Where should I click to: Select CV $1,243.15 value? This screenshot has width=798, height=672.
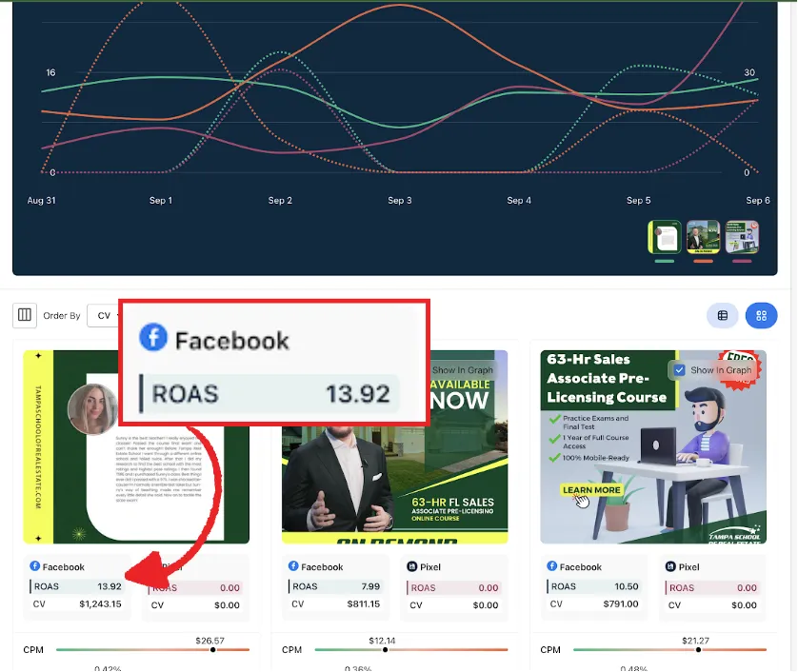click(x=100, y=604)
